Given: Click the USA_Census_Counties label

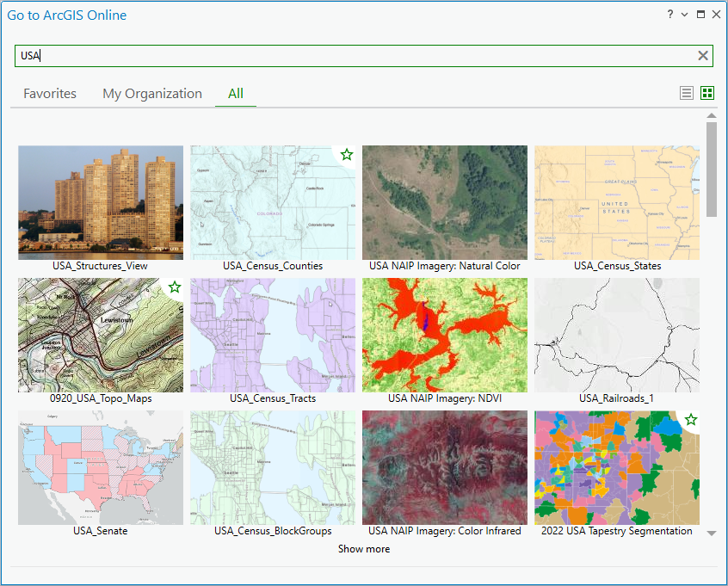Looking at the screenshot, I should (273, 266).
